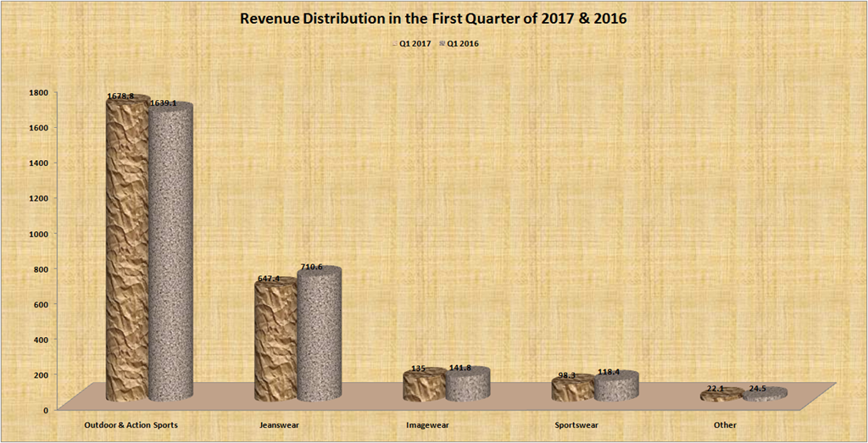Select the 1400 axis value
Image resolution: width=868 pixels, height=443 pixels.
click(39, 163)
